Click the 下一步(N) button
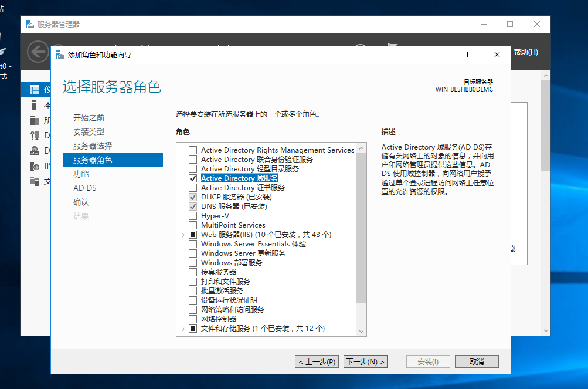588x389 pixels. click(x=365, y=361)
